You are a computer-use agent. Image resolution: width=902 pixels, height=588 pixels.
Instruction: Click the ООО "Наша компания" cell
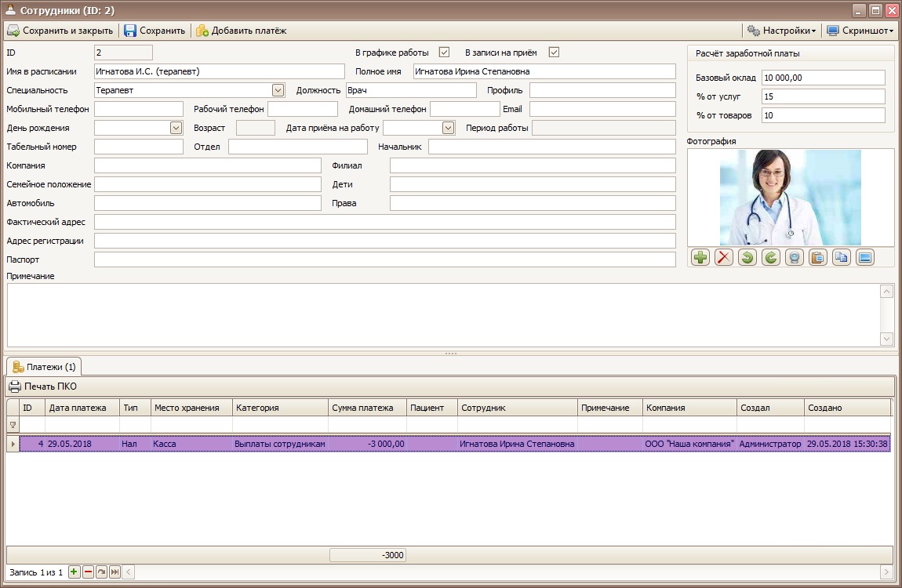click(689, 444)
